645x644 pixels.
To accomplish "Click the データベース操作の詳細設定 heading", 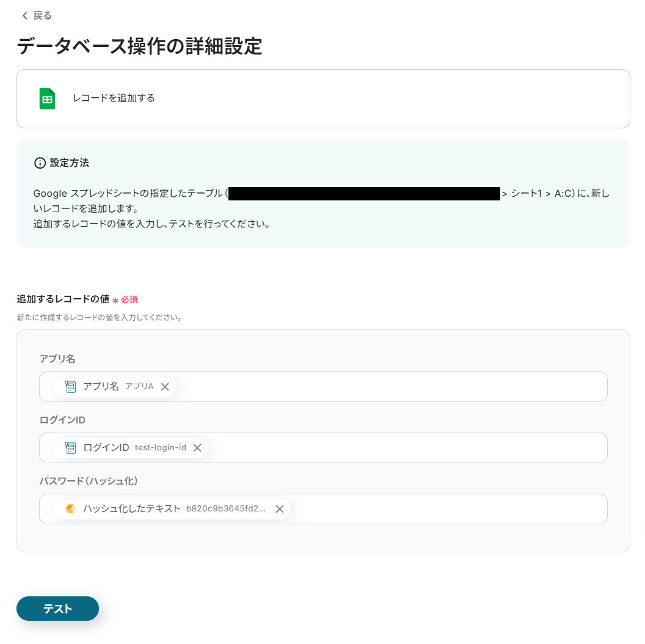I will [x=139, y=46].
